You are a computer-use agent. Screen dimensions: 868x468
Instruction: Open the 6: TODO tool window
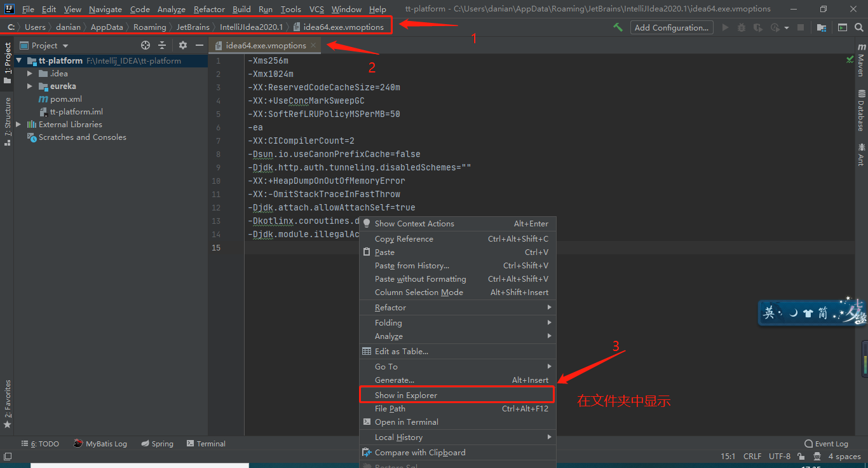tap(40, 444)
